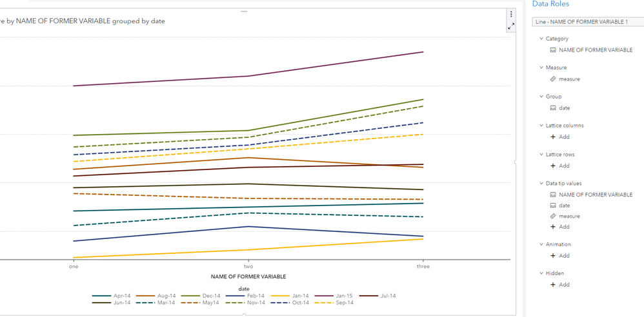Select date item in Data tip values
The height and width of the screenshot is (317, 644).
564,206
